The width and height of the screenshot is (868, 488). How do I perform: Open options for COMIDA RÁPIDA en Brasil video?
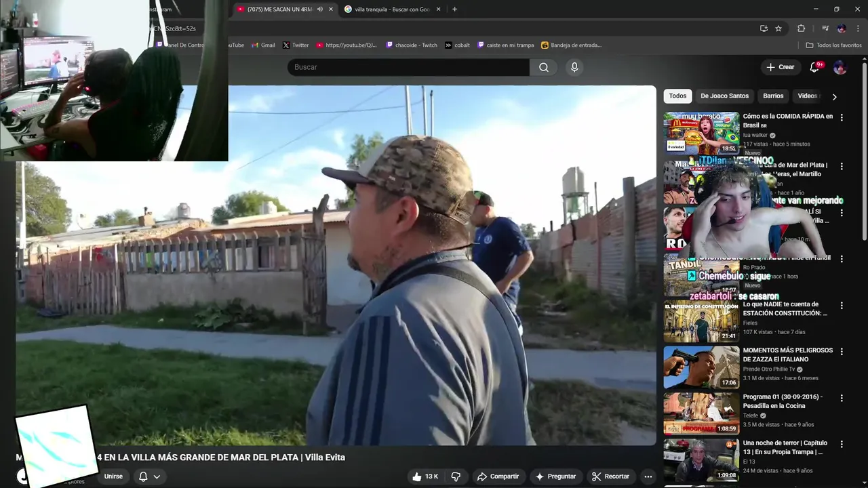[842, 117]
